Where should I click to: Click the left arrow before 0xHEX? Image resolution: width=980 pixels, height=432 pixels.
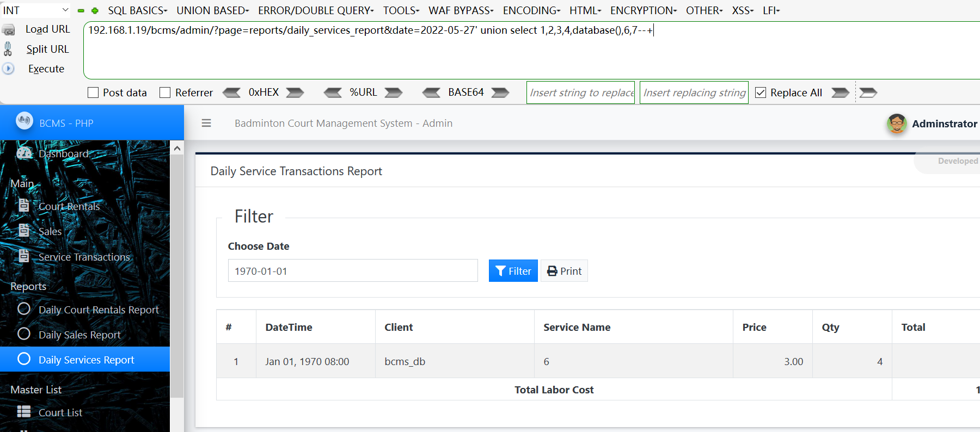click(231, 92)
